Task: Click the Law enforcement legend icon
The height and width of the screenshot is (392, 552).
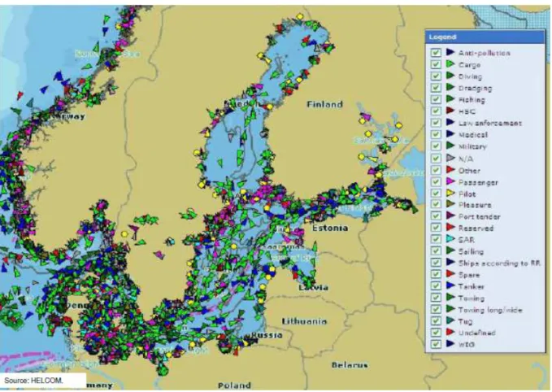Action: [450, 122]
